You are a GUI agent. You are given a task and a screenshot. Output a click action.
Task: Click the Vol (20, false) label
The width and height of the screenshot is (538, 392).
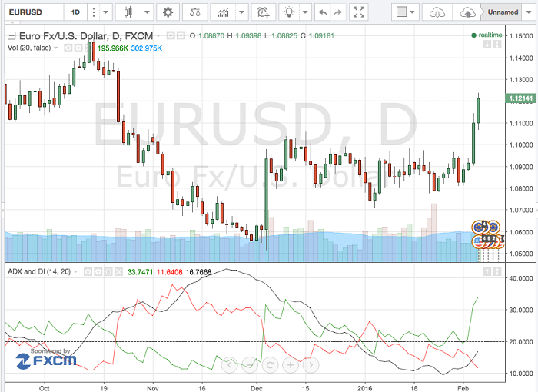(29, 48)
